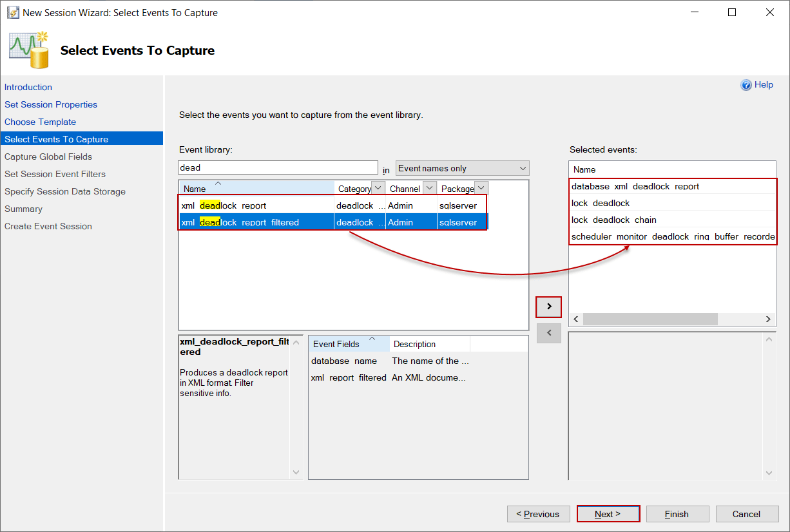Click the left arrow to remove an event
Image resolution: width=790 pixels, height=532 pixels.
pyautogui.click(x=548, y=333)
